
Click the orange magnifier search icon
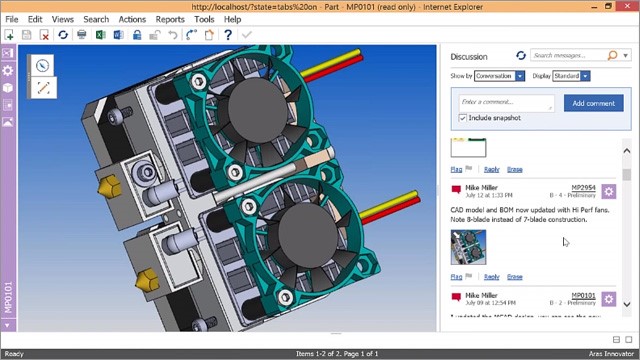point(612,55)
